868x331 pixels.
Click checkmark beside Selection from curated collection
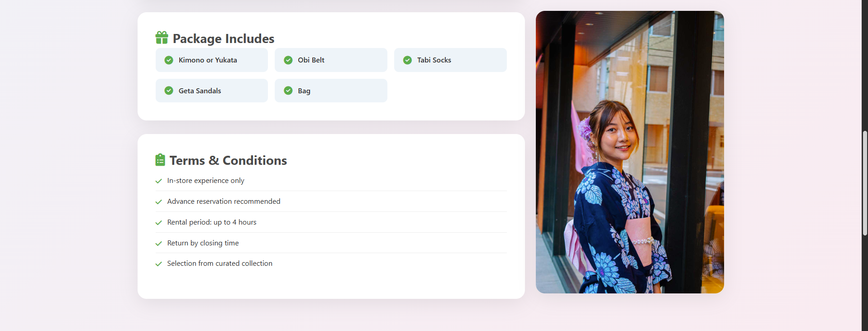tap(158, 264)
